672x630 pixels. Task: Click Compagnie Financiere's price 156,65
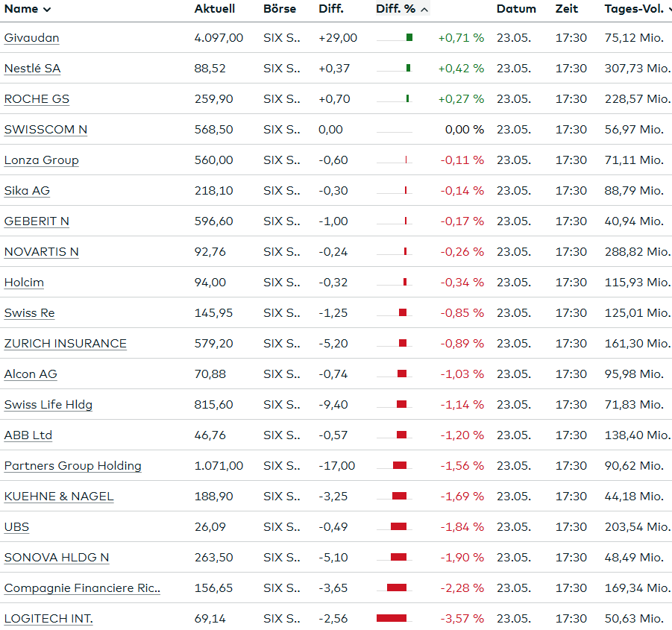pos(214,588)
